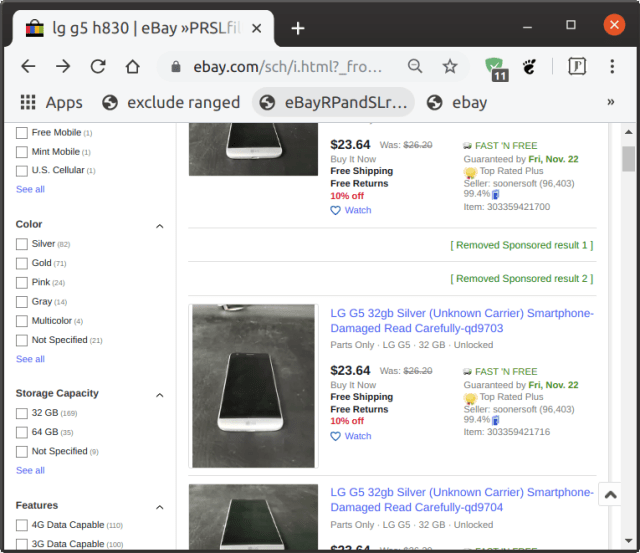Click See all under Storage Capacity
The width and height of the screenshot is (640, 553).
click(x=30, y=471)
